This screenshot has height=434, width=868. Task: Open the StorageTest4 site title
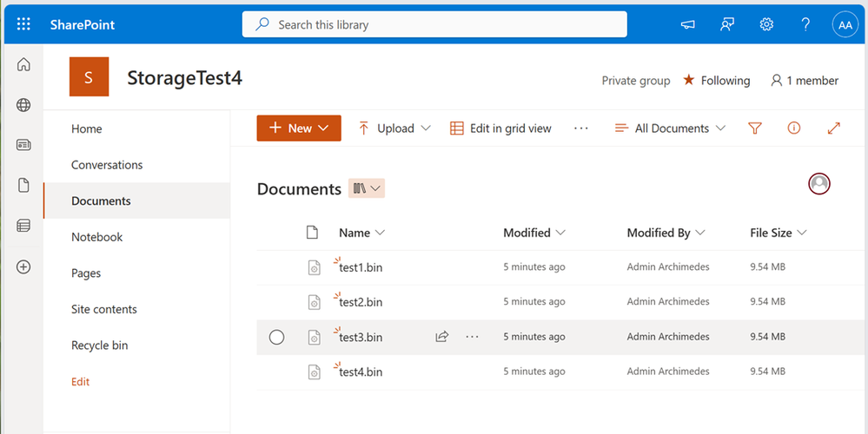185,78
